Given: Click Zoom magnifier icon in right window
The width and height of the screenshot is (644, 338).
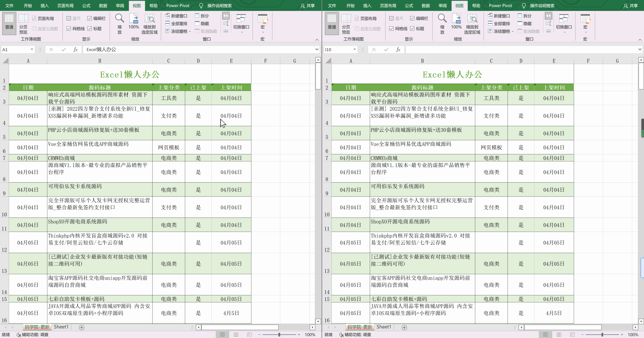Looking at the screenshot, I should click(x=442, y=18).
